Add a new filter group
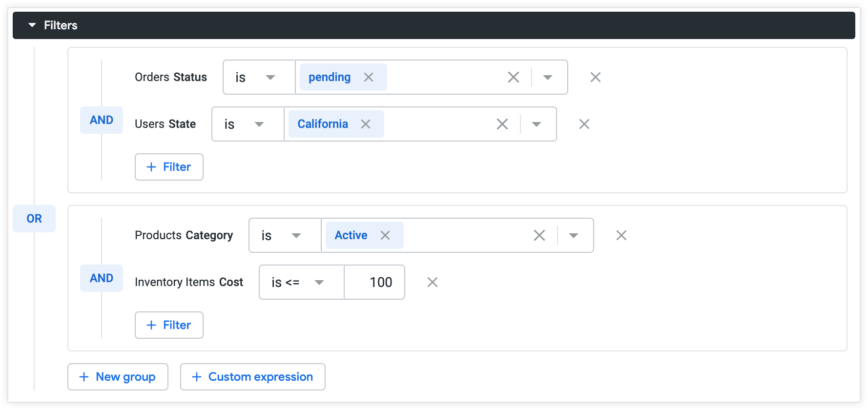Image resolution: width=868 pixels, height=410 pixels. 118,377
